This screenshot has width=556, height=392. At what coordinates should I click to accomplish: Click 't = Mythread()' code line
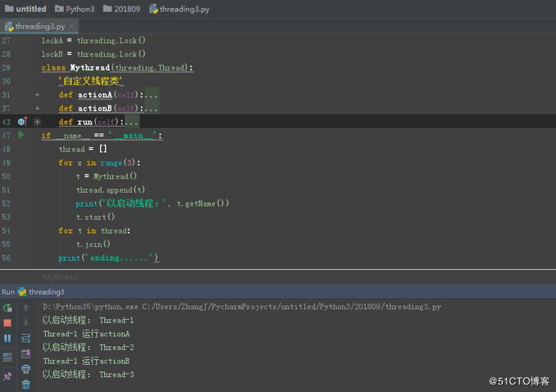106,176
